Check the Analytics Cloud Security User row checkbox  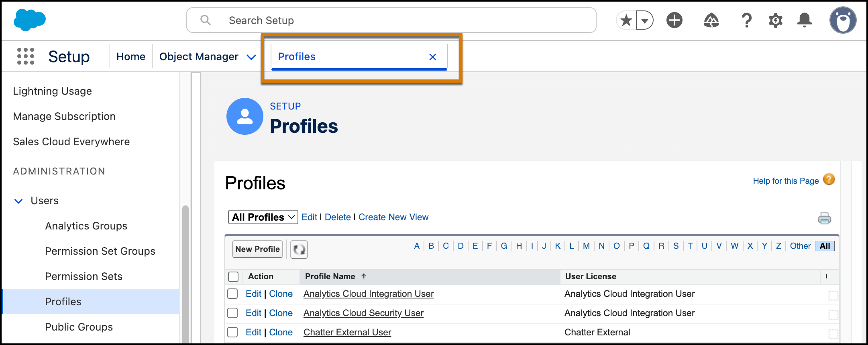click(x=232, y=313)
